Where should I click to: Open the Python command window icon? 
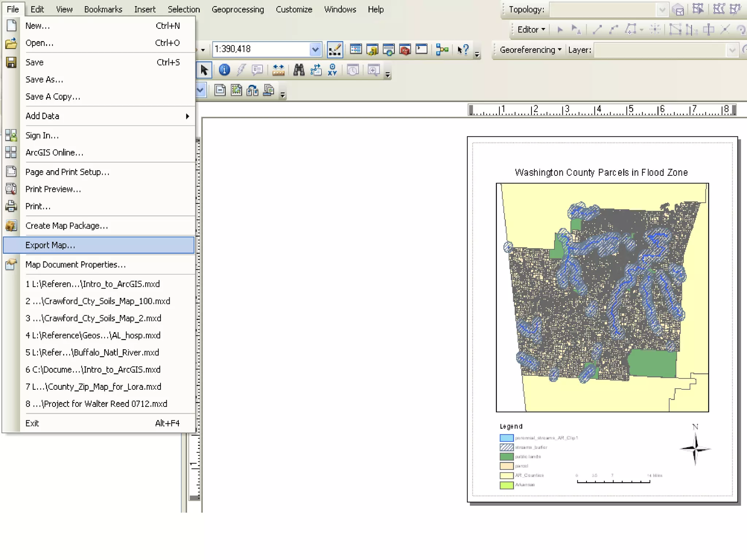[x=421, y=49]
